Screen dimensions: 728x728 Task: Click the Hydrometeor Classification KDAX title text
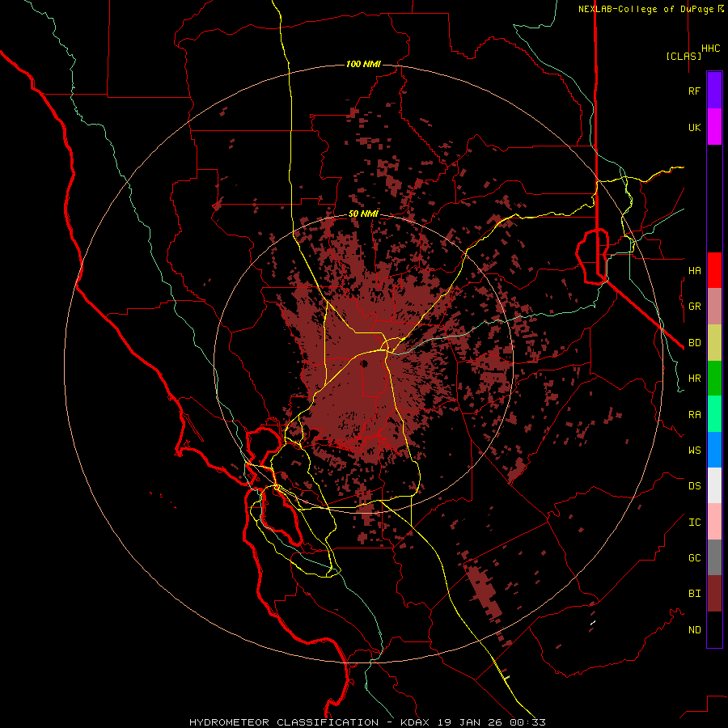pos(367,722)
